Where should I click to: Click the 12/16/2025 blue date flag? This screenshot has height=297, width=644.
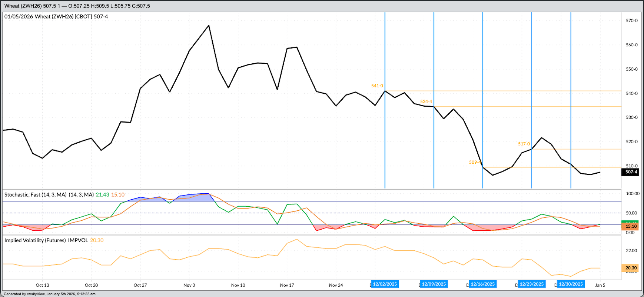(x=482, y=284)
